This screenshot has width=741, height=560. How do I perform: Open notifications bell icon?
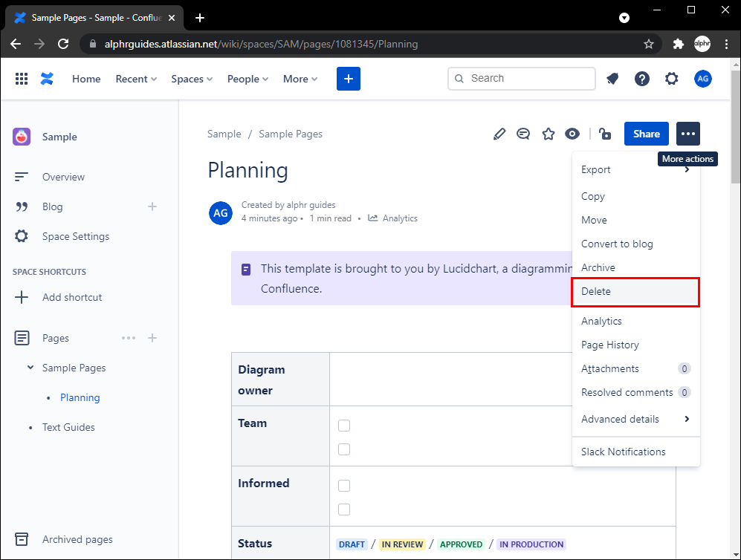click(x=613, y=79)
